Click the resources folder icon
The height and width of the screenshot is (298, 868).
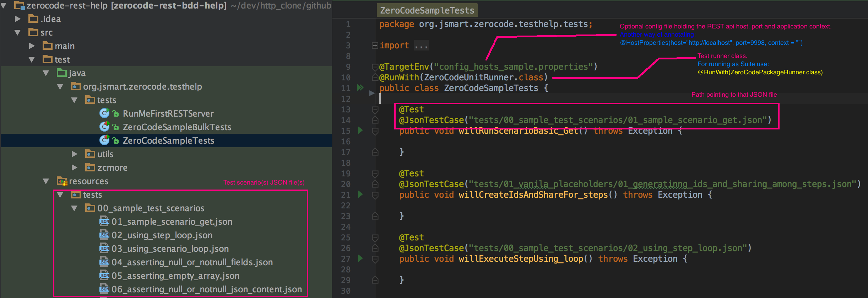[x=62, y=181]
